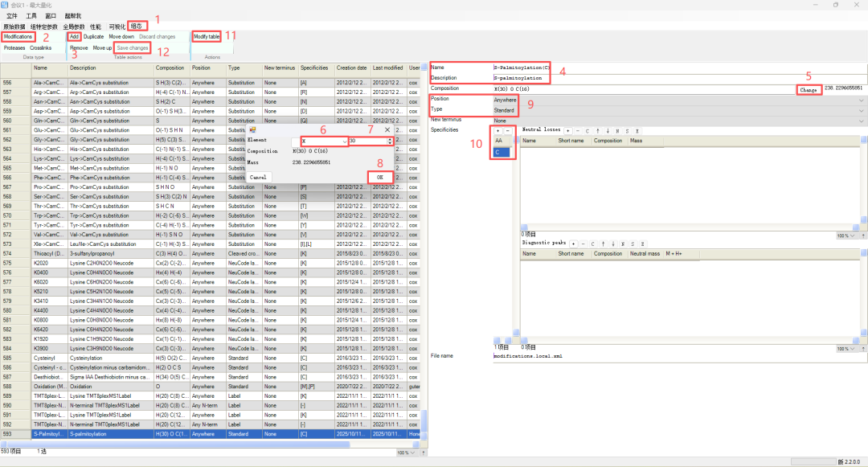Click the Description field with S-palmitoylation
Screen dimensions: 868x467
tap(680, 78)
